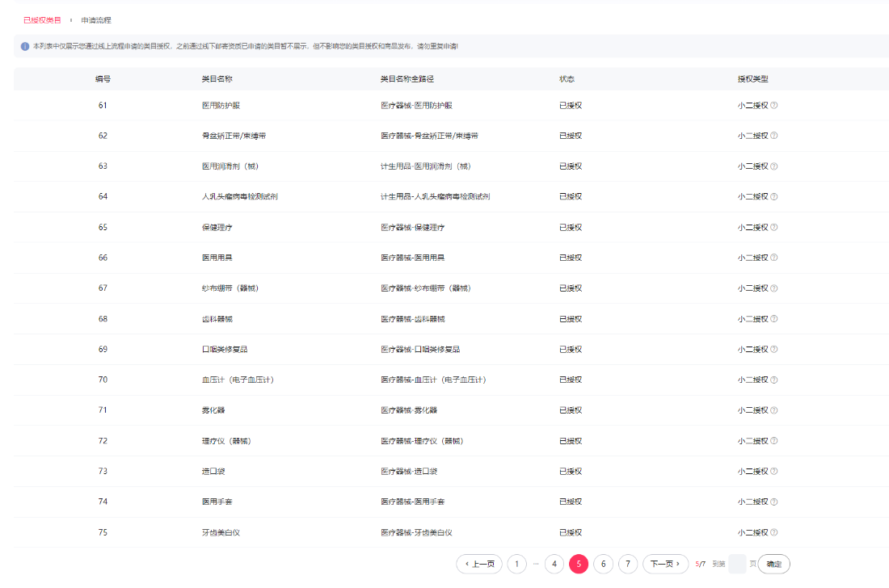Click help icon beside 小二授权 in row 72
The width and height of the screenshot is (889, 588).
pos(774,441)
